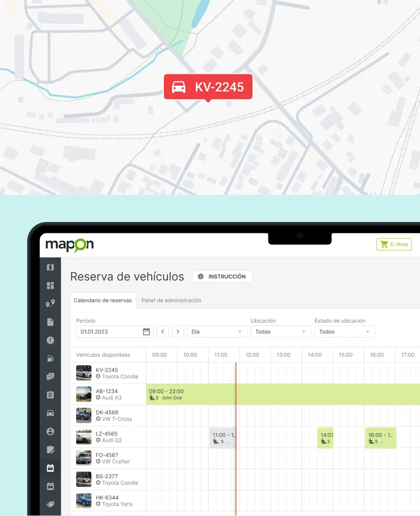Open the messages chat icon
Image resolution: width=420 pixels, height=516 pixels.
[x=50, y=376]
